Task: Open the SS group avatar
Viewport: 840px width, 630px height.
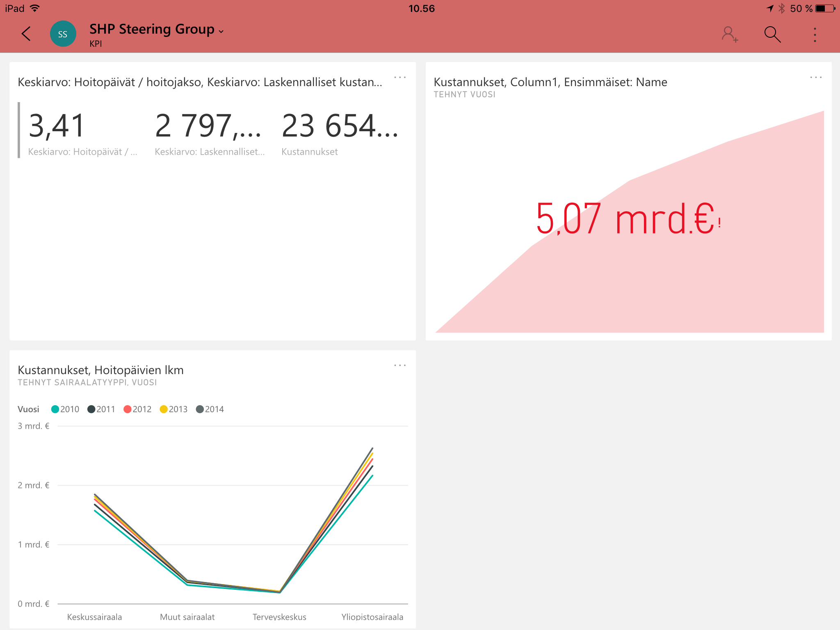Action: 63,34
